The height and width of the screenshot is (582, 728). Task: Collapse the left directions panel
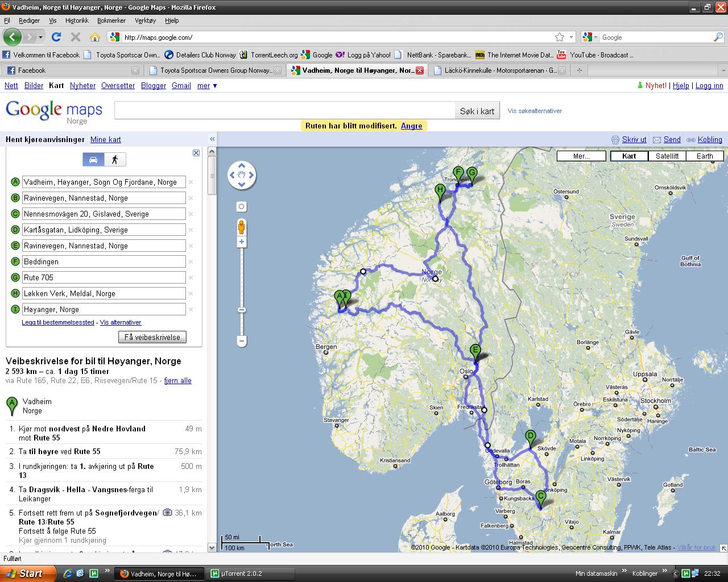[212, 139]
